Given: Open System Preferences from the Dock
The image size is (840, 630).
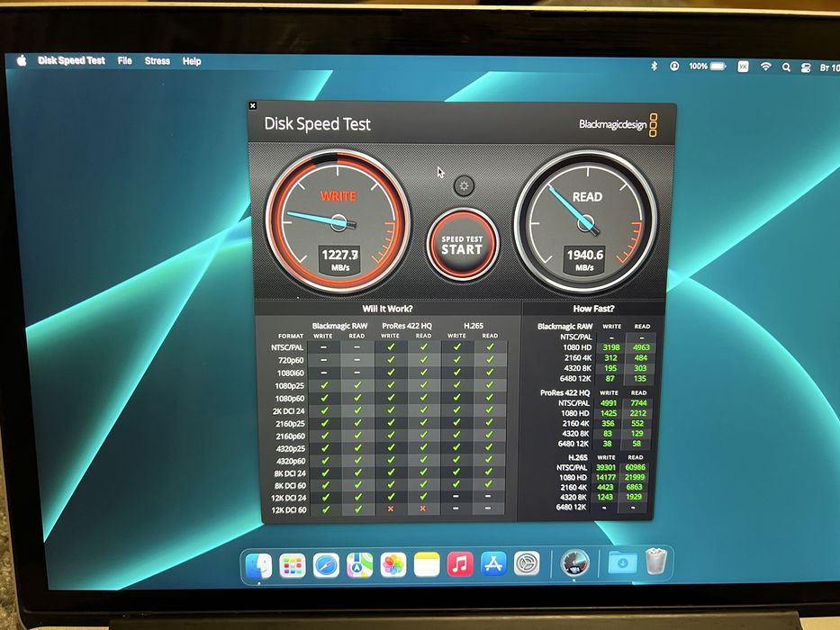Looking at the screenshot, I should point(528,563).
